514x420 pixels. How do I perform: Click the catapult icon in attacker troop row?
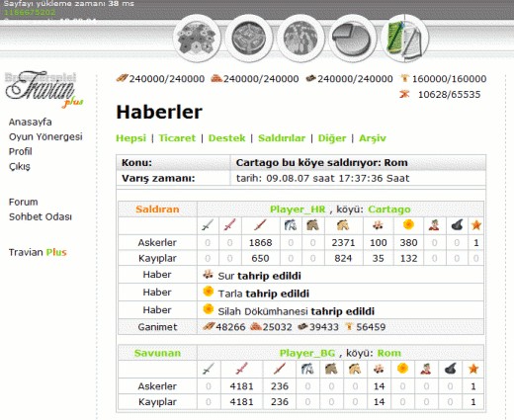pos(408,225)
